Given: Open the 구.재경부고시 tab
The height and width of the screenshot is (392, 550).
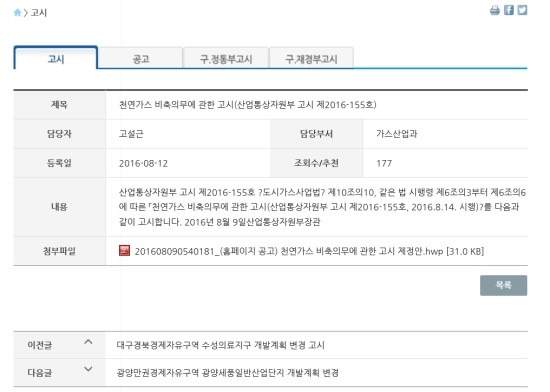Looking at the screenshot, I should pos(311,59).
